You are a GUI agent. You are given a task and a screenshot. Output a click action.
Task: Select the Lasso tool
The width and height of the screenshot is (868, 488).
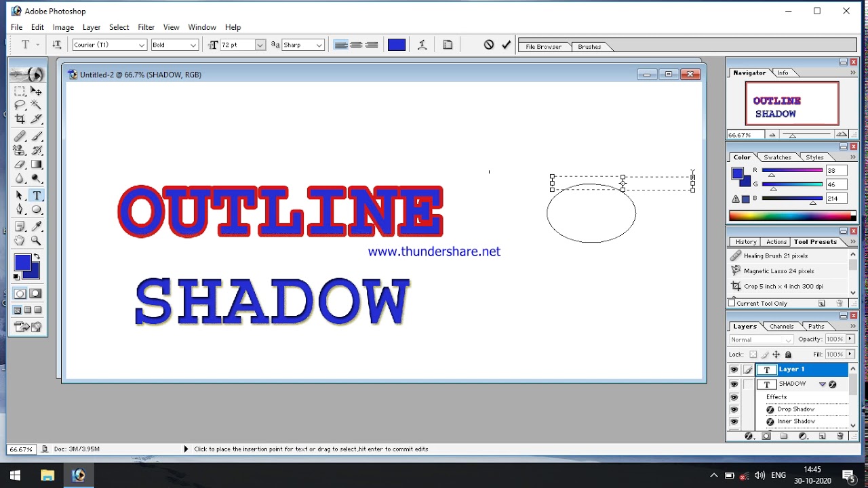click(x=20, y=105)
